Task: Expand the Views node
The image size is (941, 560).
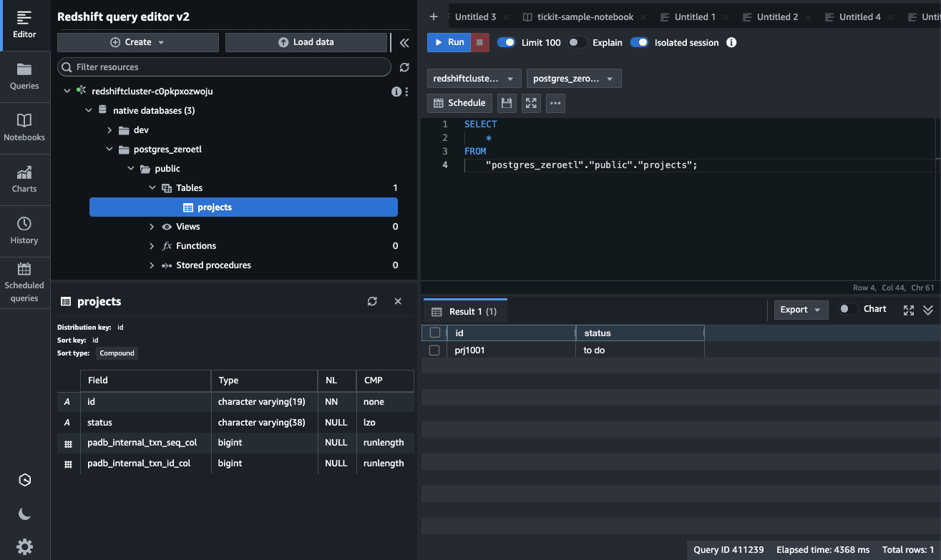Action: tap(152, 227)
